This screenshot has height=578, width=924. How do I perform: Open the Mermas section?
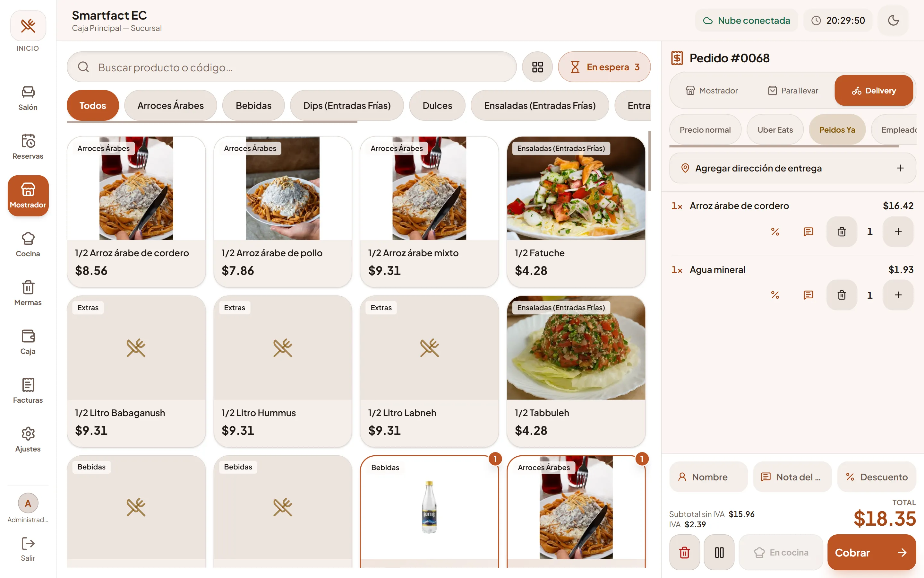tap(28, 293)
